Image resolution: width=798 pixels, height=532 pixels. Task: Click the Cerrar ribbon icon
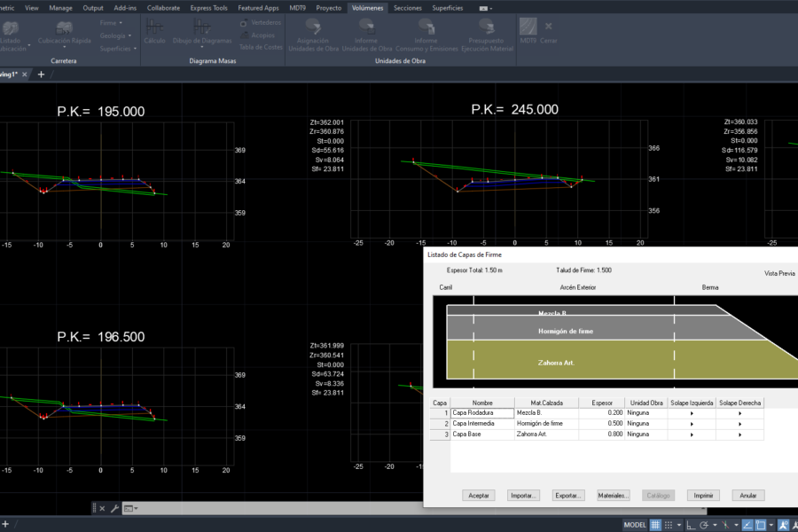tap(548, 30)
